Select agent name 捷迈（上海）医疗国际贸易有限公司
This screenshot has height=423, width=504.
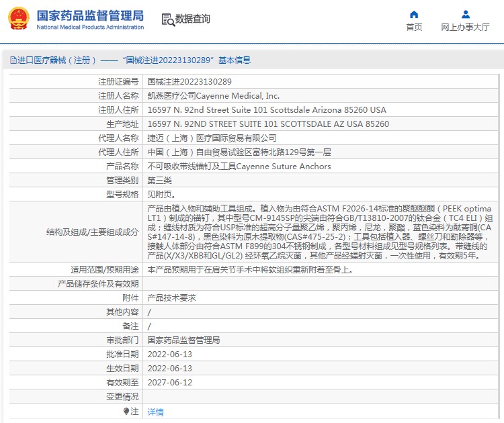click(x=212, y=138)
